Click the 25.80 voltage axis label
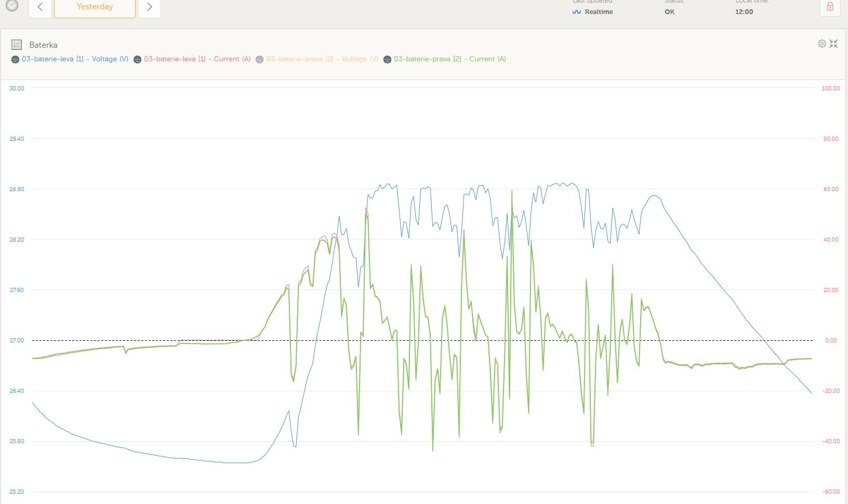This screenshot has width=848, height=504. 17,441
